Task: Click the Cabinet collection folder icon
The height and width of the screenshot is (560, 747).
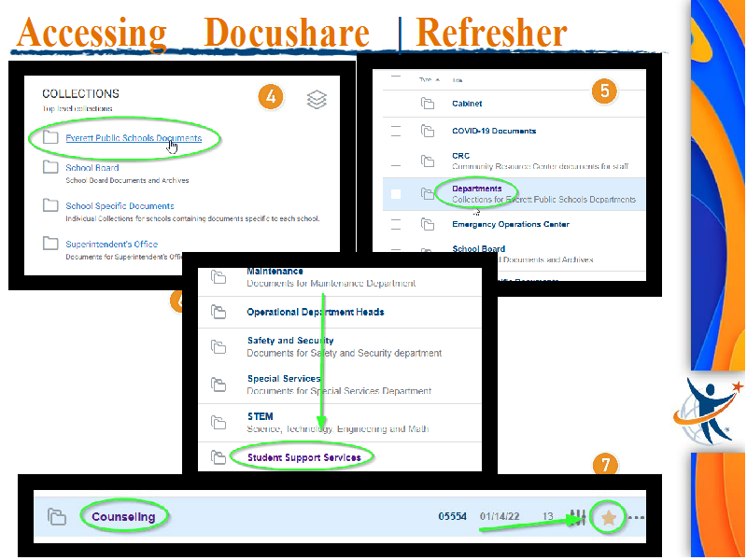Action: click(x=428, y=104)
